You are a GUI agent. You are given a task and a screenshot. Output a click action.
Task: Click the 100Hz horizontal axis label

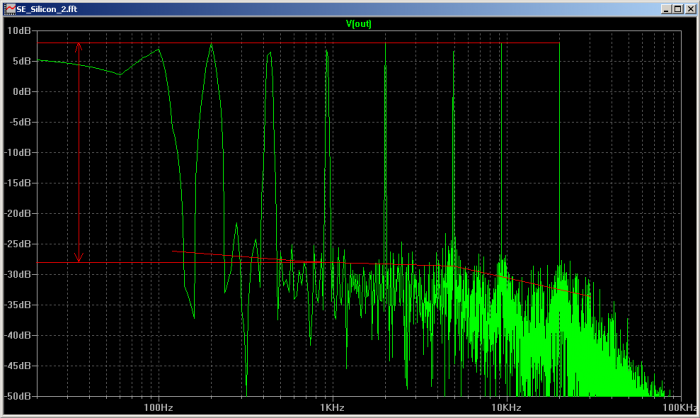coord(158,408)
